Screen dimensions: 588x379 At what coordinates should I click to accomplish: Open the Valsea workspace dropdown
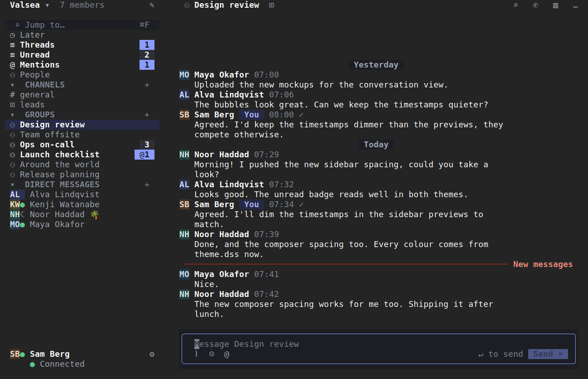point(30,5)
